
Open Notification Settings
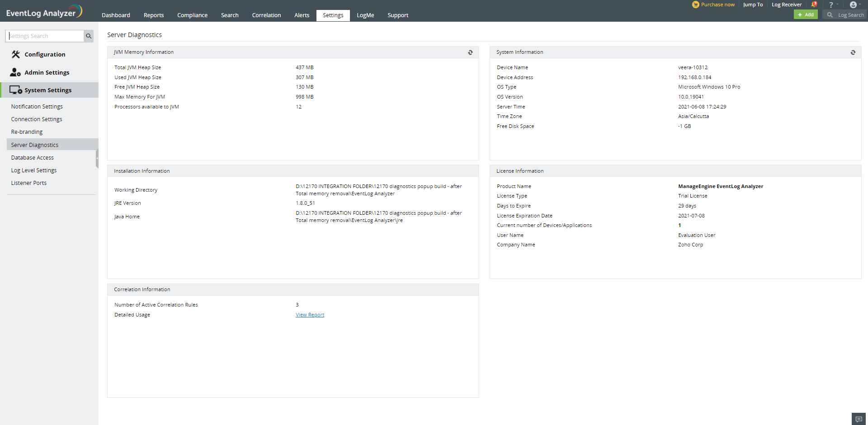(37, 107)
